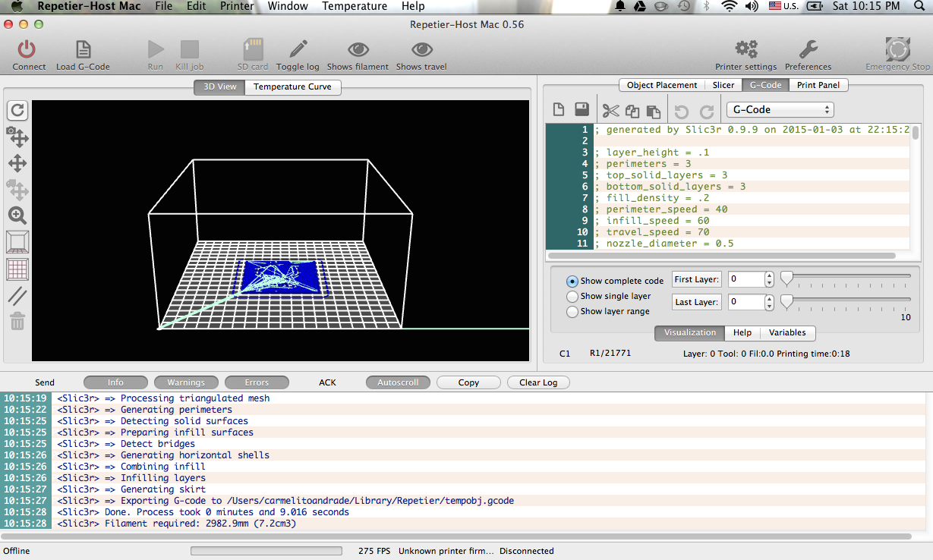
Task: Click the Last Layer number field
Action: click(745, 302)
